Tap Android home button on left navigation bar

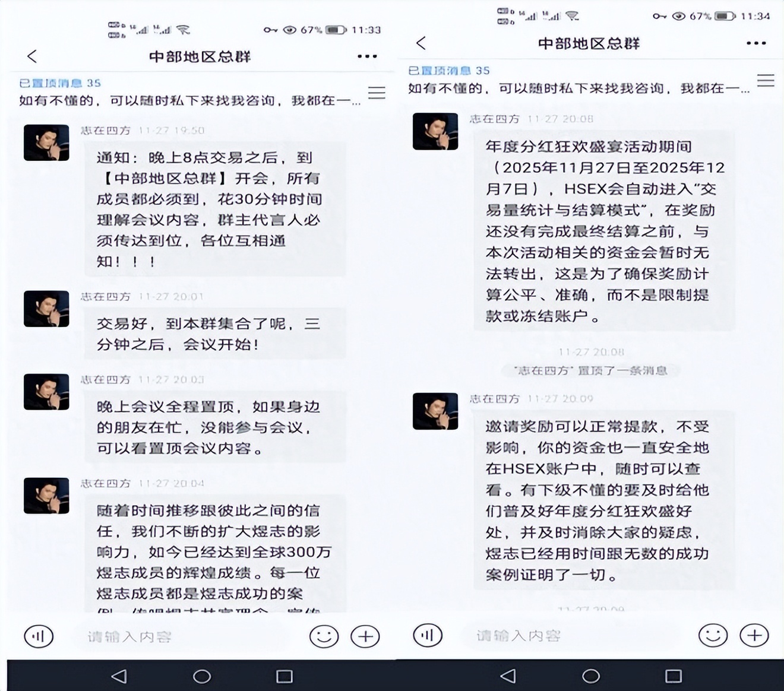(202, 676)
